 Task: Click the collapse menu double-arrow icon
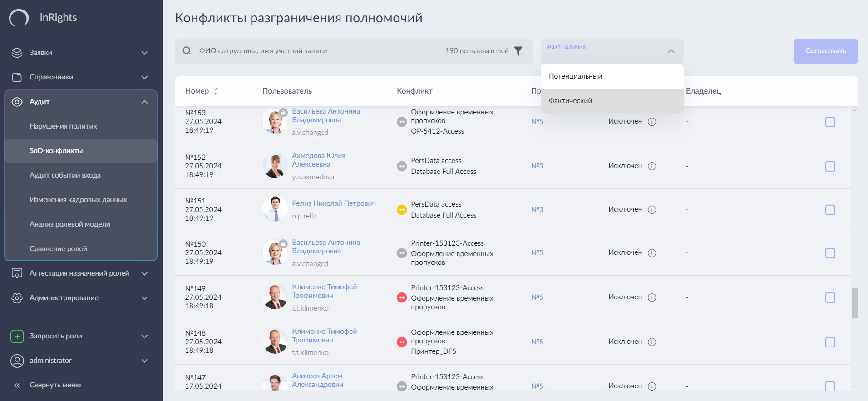[x=17, y=385]
